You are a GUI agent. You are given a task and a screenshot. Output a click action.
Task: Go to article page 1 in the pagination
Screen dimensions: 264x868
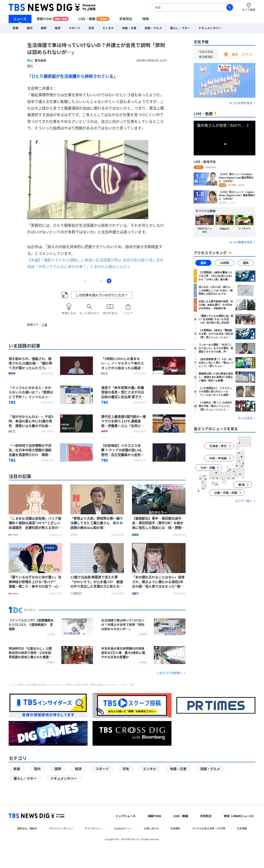85,281
